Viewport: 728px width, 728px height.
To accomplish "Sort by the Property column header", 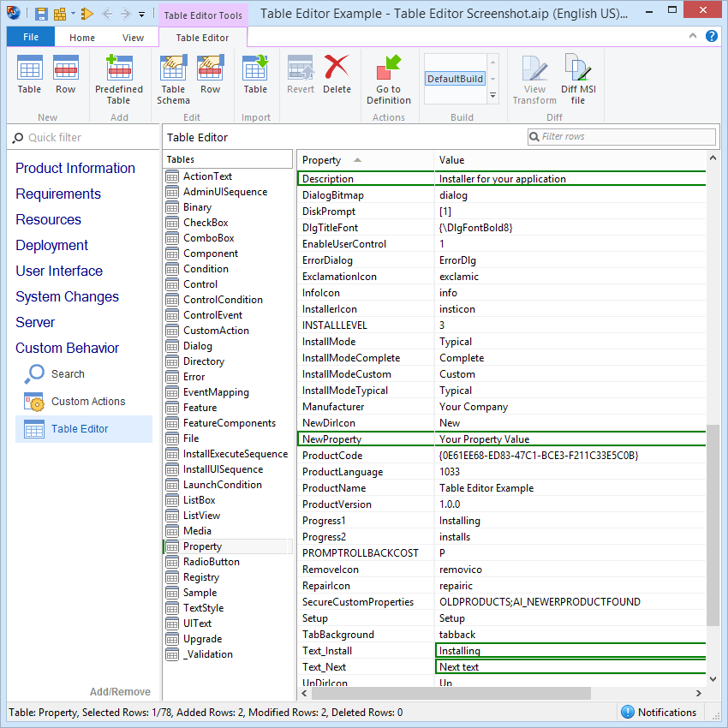I will [x=366, y=160].
